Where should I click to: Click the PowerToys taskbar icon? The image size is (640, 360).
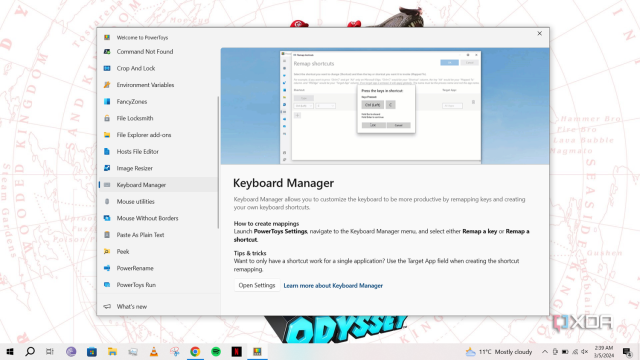257,351
